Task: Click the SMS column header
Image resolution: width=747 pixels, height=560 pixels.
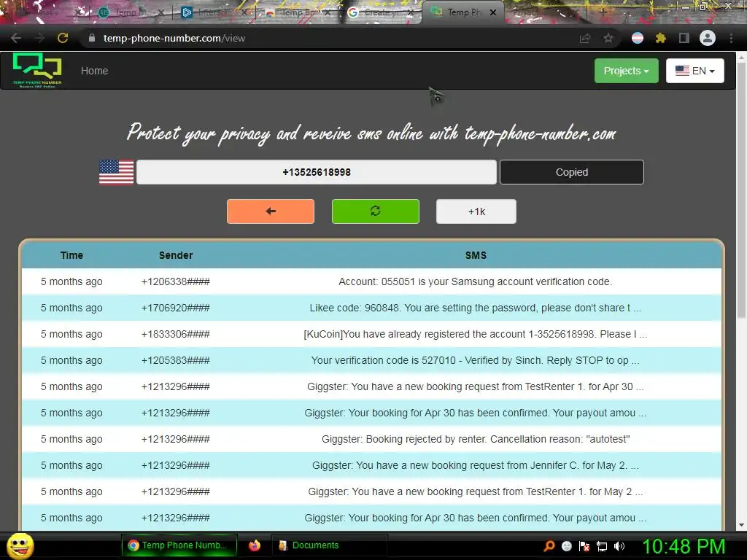Action: click(x=476, y=255)
